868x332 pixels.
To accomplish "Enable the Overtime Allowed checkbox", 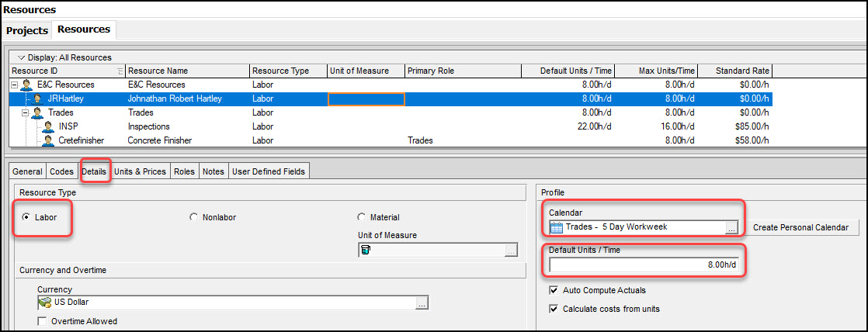I will pos(42,321).
